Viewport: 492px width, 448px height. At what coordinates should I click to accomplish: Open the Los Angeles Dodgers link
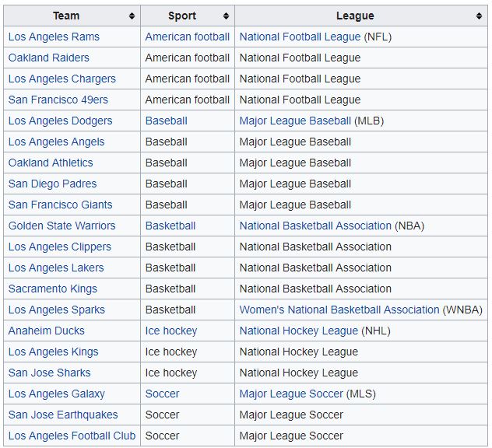pyautogui.click(x=60, y=121)
